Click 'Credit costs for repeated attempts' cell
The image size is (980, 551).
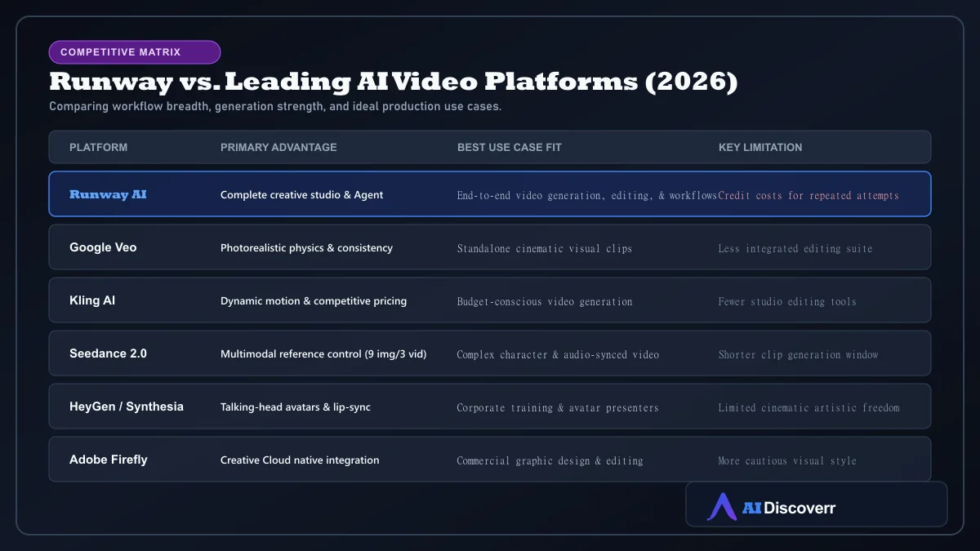coord(808,196)
